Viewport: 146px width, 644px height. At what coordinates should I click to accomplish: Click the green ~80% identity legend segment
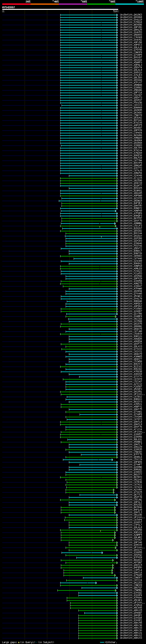[x=101, y=4]
